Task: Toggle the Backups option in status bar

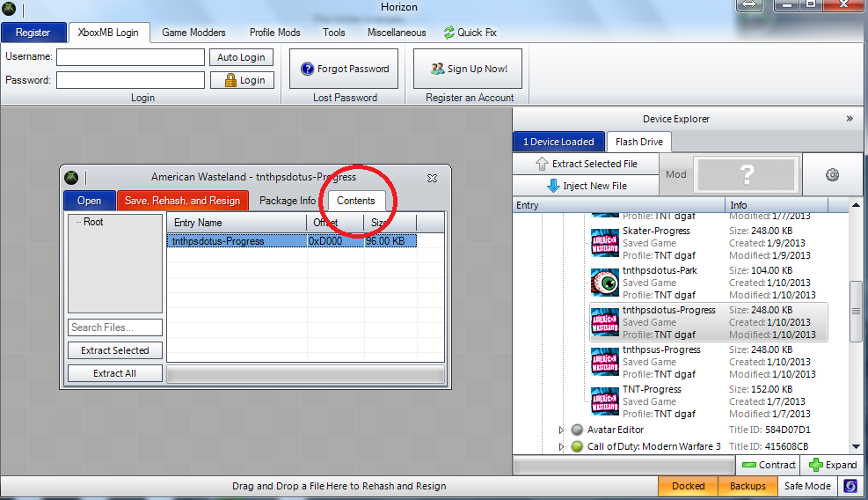Action: pyautogui.click(x=748, y=485)
